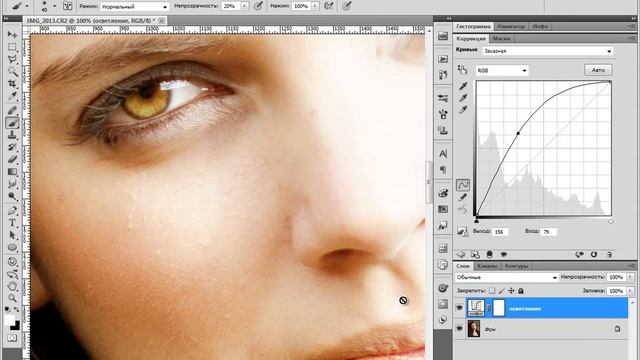Toggle tablet pressure for size
The image size is (640, 360).
pos(346,6)
